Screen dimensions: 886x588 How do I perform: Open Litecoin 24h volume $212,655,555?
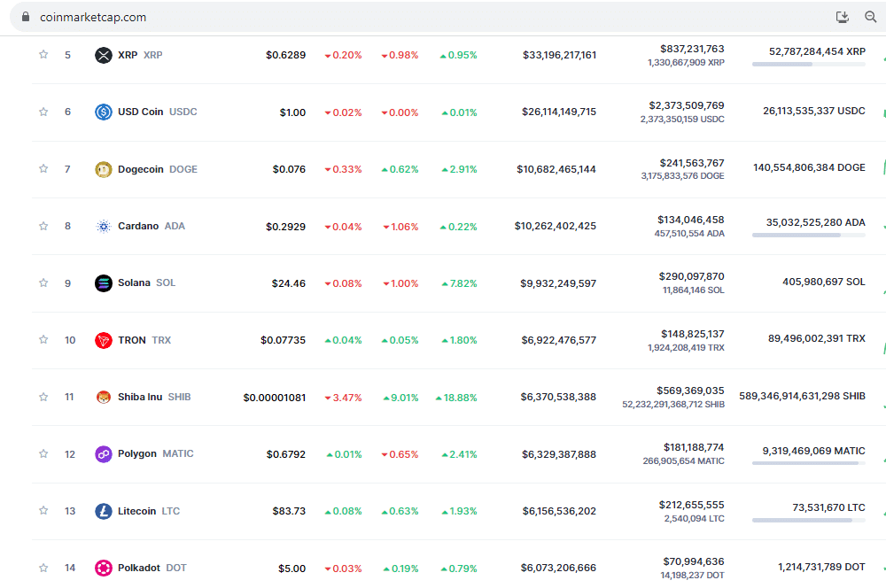[x=692, y=505]
